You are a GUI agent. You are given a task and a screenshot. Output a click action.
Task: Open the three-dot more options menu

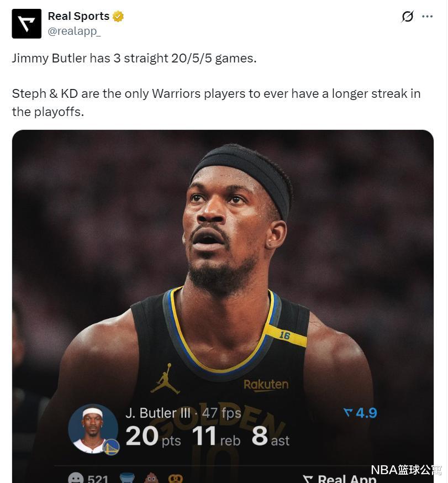point(428,17)
